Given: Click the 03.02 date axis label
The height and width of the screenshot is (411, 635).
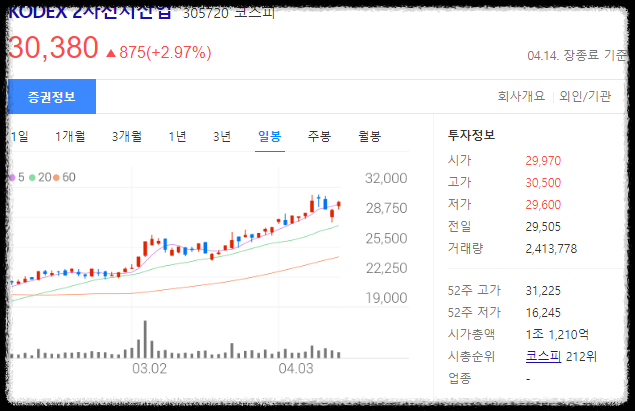Looking at the screenshot, I should click(x=149, y=368).
